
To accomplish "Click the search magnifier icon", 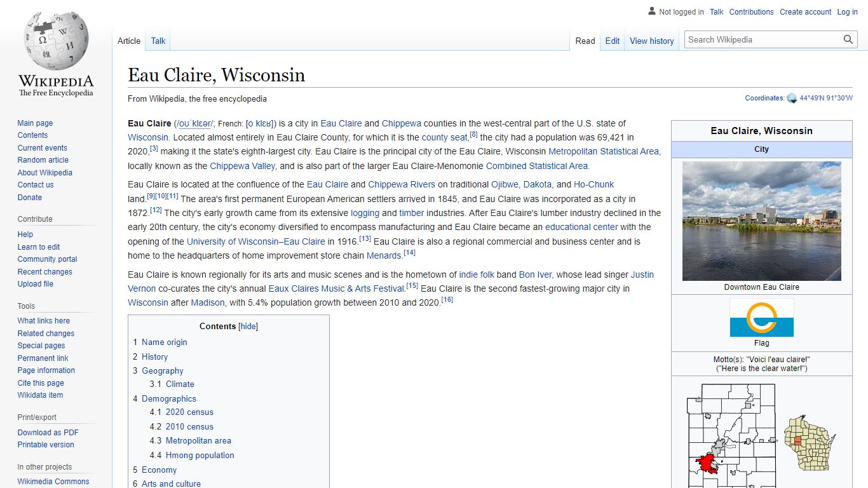I will pos(848,39).
